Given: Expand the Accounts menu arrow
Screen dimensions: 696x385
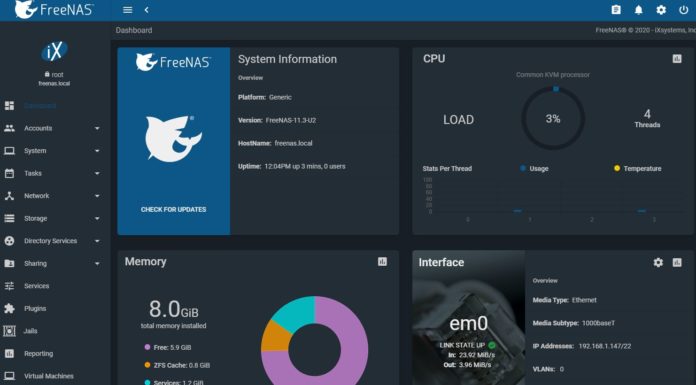Looking at the screenshot, I should [97, 128].
